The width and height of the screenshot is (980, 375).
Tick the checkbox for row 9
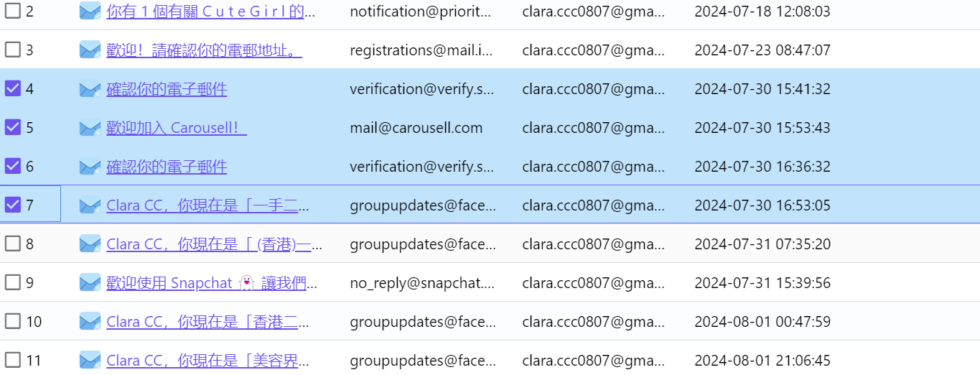[13, 282]
